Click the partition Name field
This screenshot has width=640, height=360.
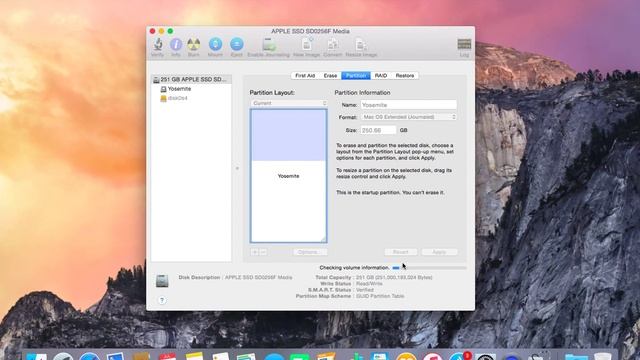tap(409, 105)
